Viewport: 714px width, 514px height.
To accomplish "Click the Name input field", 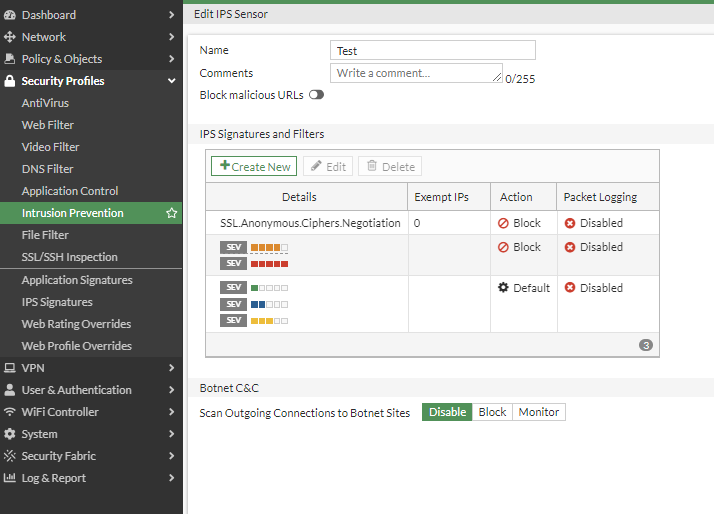I will (432, 51).
